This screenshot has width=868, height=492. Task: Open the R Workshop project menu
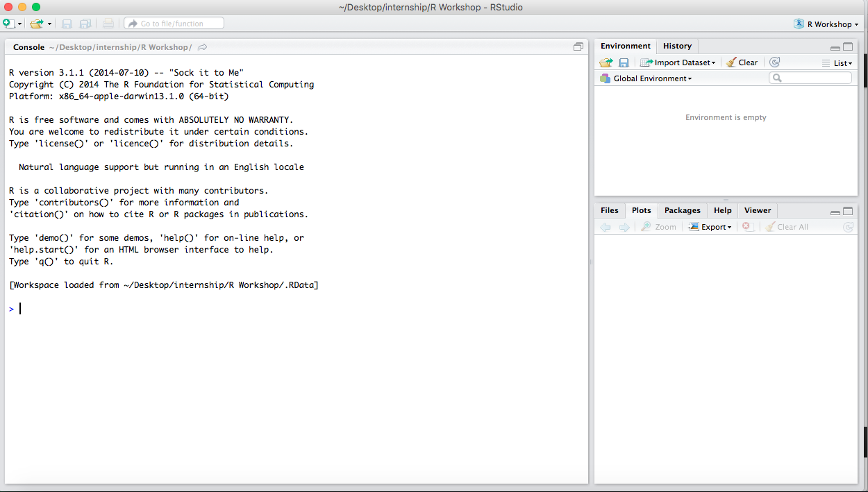(x=826, y=24)
